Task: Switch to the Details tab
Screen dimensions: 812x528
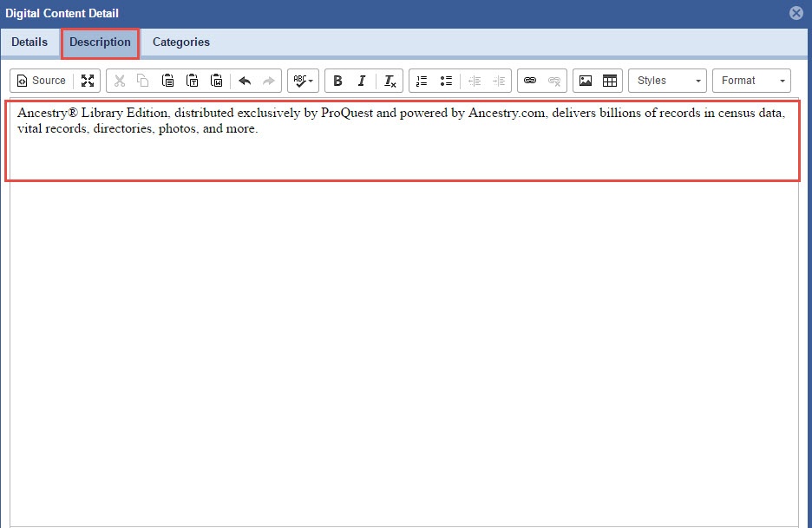Action: point(29,42)
